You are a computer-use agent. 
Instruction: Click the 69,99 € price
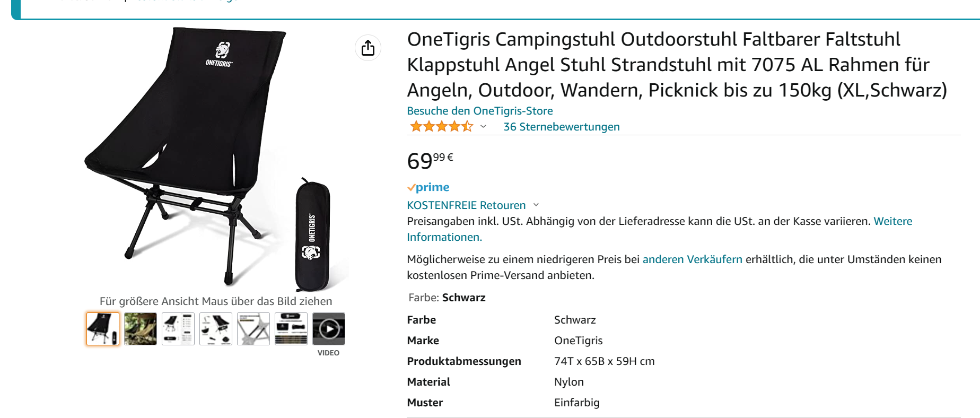[430, 160]
